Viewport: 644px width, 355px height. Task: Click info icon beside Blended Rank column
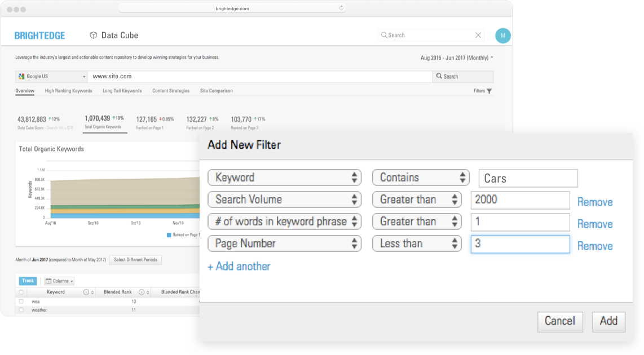142,292
